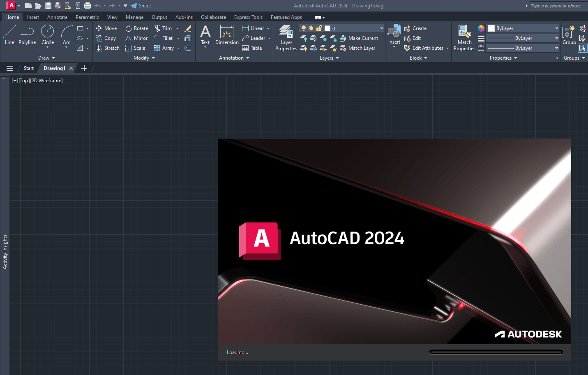Toggle layer 0 freeze sun icon
This screenshot has width=588, height=375.
(311, 28)
